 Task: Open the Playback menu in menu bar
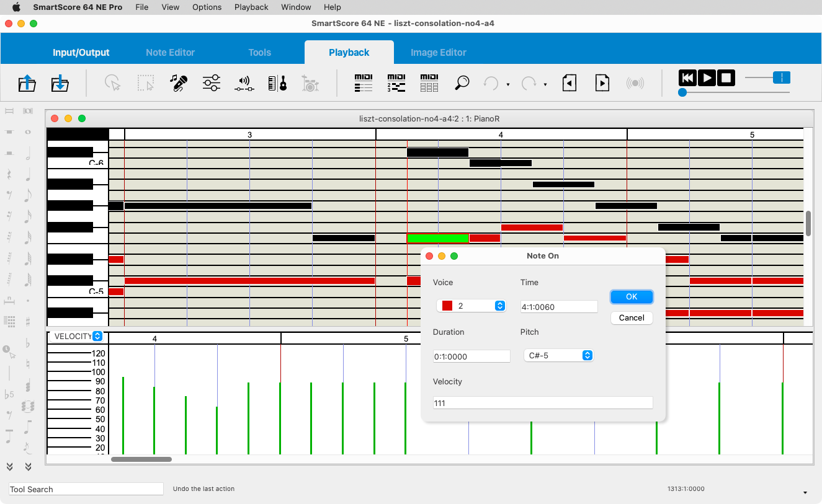pyautogui.click(x=251, y=7)
